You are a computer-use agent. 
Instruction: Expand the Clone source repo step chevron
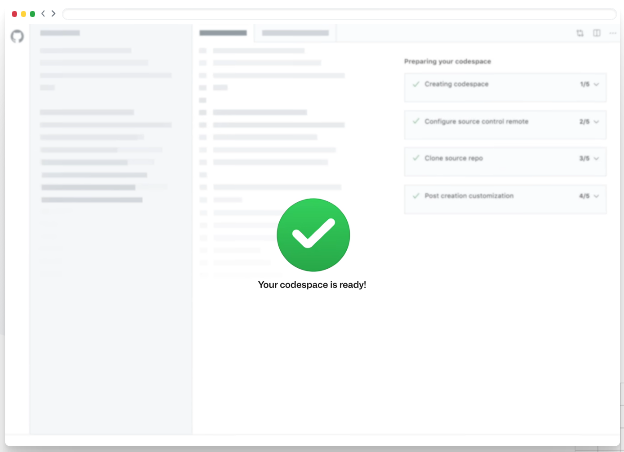click(x=597, y=159)
